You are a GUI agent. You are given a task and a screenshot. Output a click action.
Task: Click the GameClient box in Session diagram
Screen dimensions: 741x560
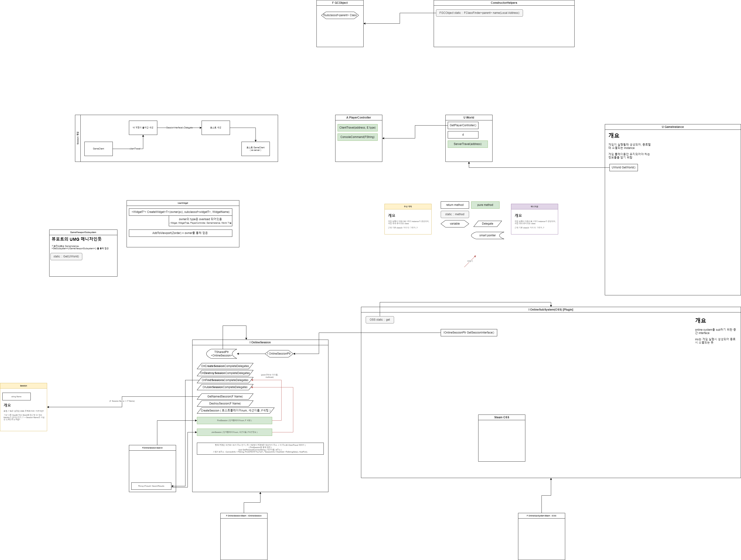click(x=98, y=149)
